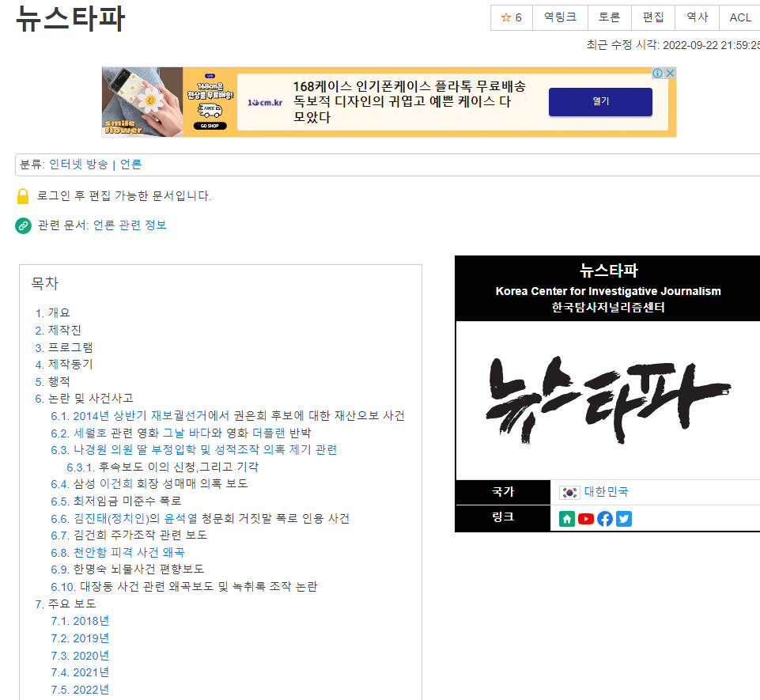Jump to section 5. 행적
Image resolution: width=760 pixels, height=700 pixels.
[53, 381]
